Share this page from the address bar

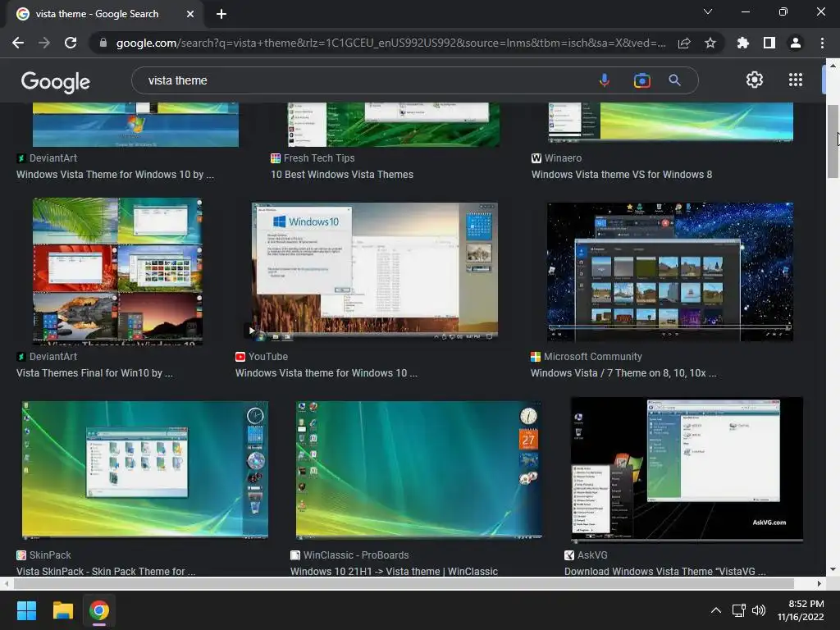tap(684, 43)
